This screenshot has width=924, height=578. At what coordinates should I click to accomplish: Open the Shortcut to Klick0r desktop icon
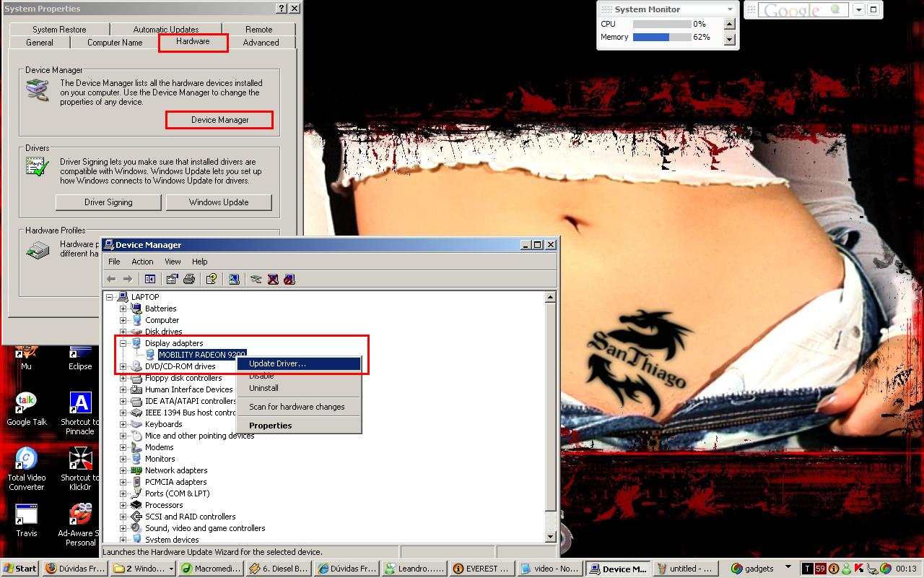click(x=80, y=469)
